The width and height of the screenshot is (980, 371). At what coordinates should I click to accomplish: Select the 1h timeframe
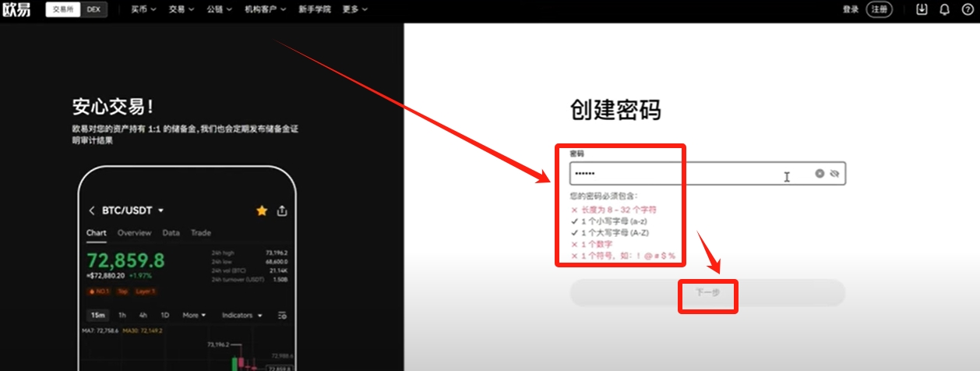(x=122, y=316)
